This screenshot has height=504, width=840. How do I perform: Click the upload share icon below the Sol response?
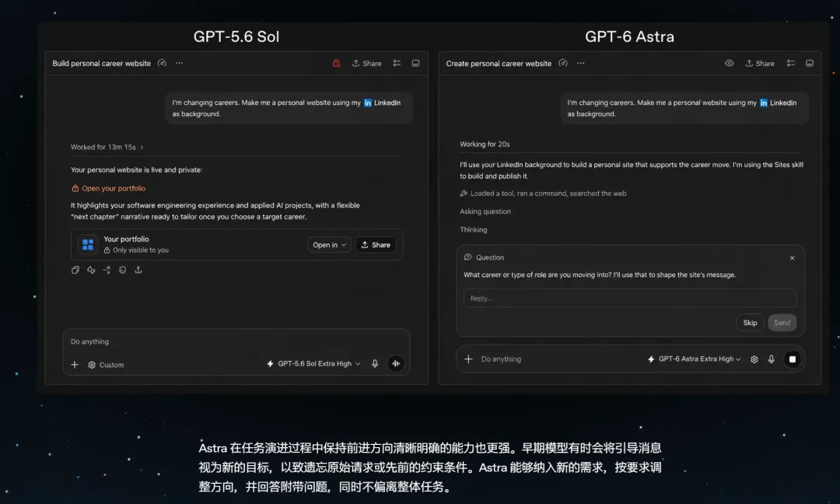tap(138, 270)
